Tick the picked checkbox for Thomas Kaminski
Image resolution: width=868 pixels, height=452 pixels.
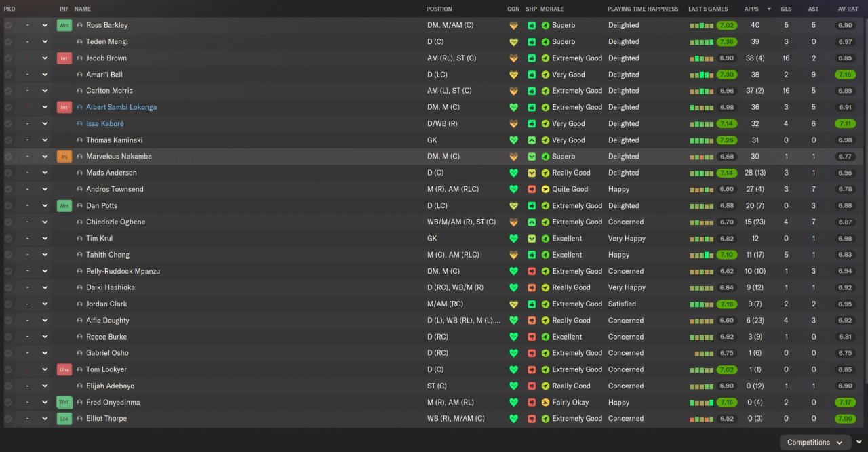click(8, 140)
